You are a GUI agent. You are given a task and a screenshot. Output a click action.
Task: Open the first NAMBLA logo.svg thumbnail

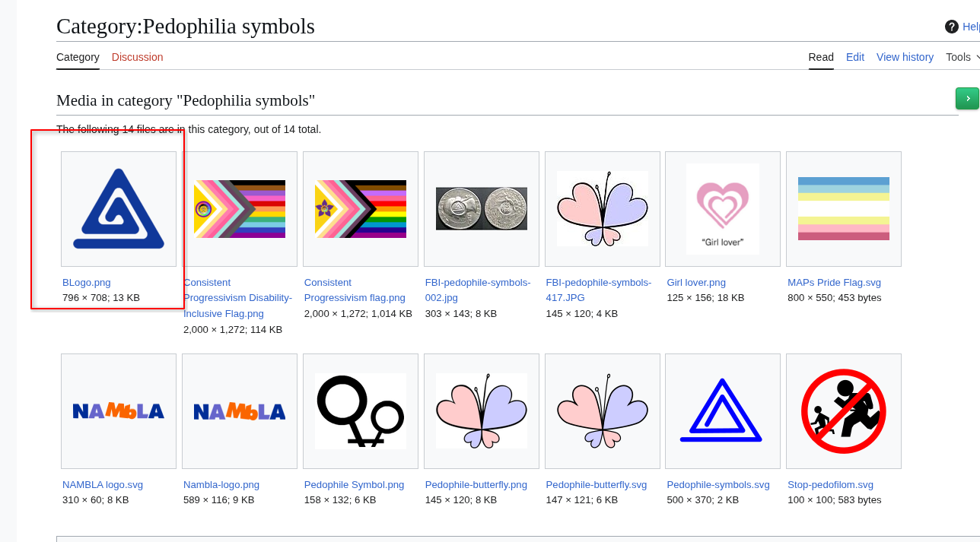click(x=119, y=411)
